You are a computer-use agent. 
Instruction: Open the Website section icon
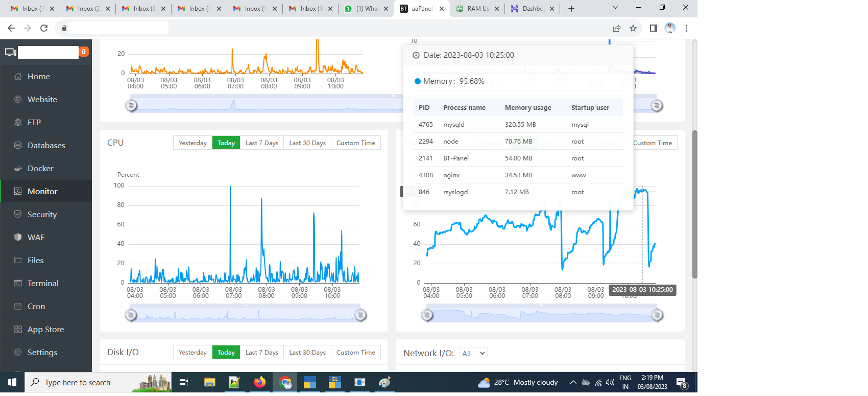coord(18,100)
